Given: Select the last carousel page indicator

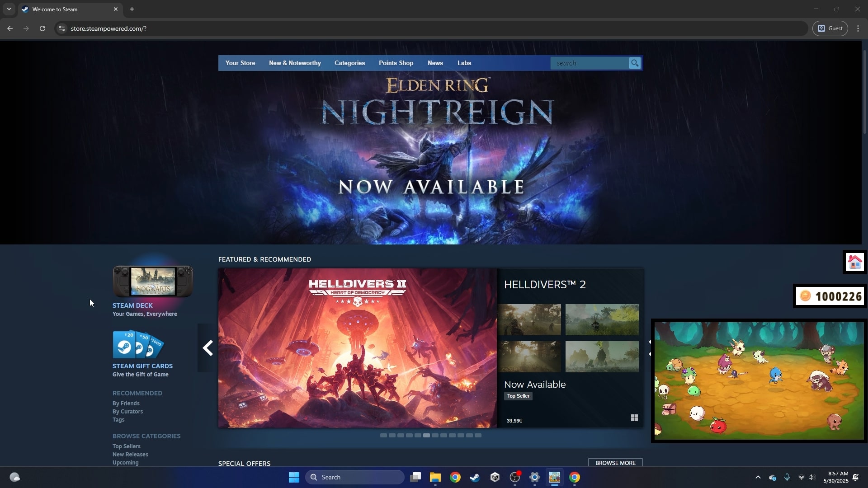Looking at the screenshot, I should 478,436.
